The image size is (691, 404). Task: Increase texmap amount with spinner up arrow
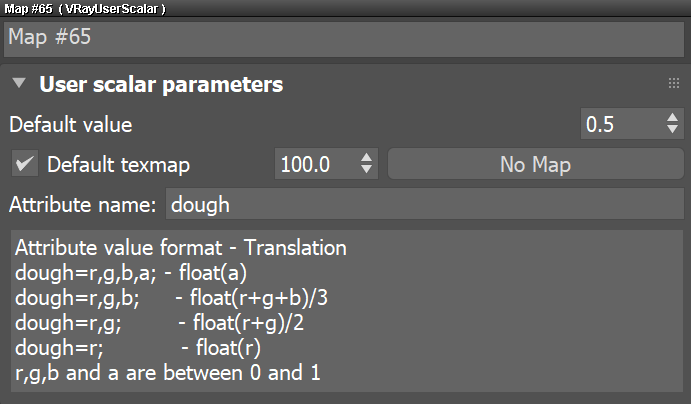[x=367, y=158]
